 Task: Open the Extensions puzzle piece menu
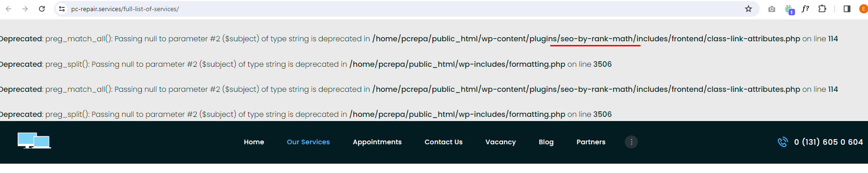pyautogui.click(x=822, y=9)
